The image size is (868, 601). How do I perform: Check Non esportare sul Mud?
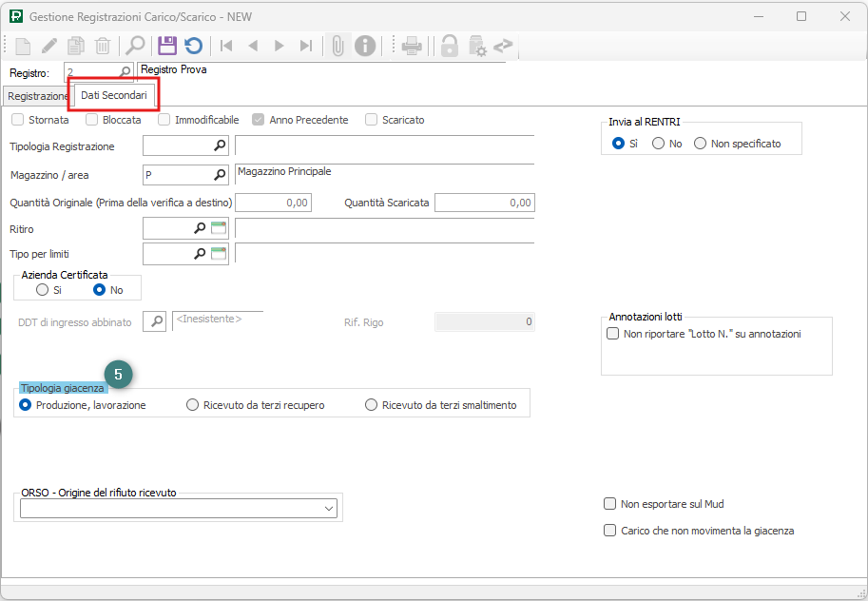[610, 504]
